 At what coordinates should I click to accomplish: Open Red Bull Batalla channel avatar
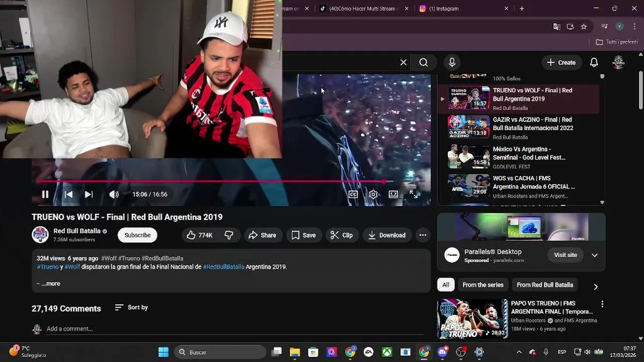click(x=40, y=235)
